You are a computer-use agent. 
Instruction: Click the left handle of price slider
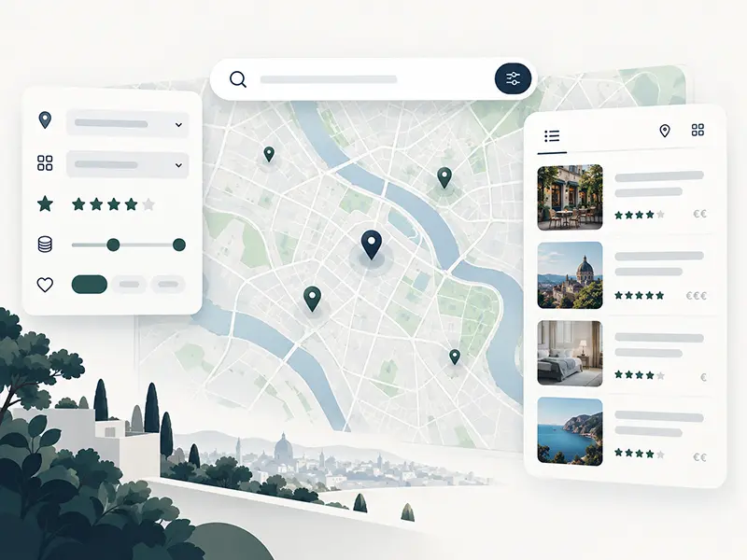coord(113,245)
